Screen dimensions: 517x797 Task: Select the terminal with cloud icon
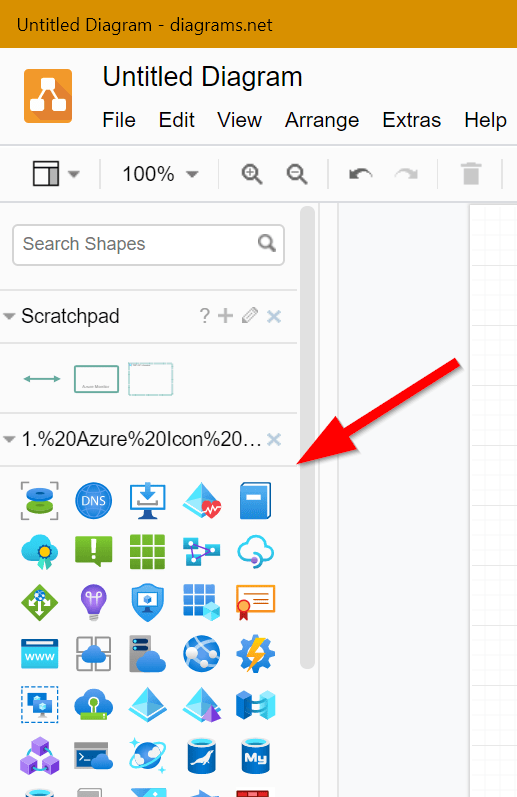click(94, 756)
